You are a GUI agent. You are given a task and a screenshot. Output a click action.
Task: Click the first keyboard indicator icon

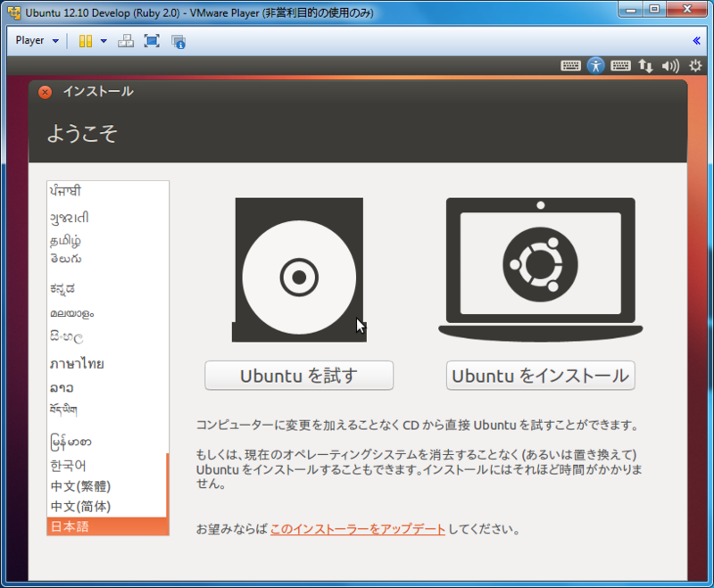click(x=570, y=66)
